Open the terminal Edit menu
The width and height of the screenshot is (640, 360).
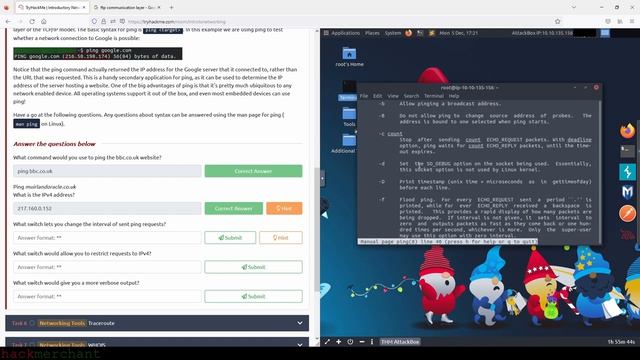(x=378, y=96)
